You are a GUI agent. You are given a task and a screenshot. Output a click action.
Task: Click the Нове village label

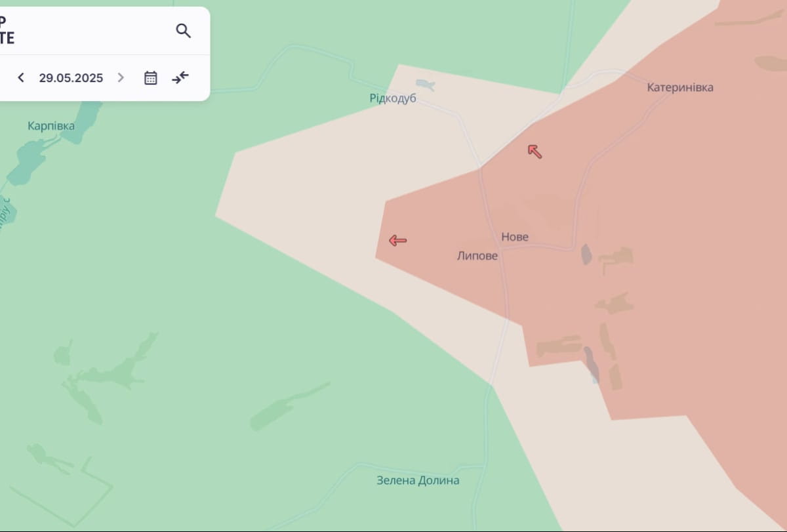coord(515,237)
